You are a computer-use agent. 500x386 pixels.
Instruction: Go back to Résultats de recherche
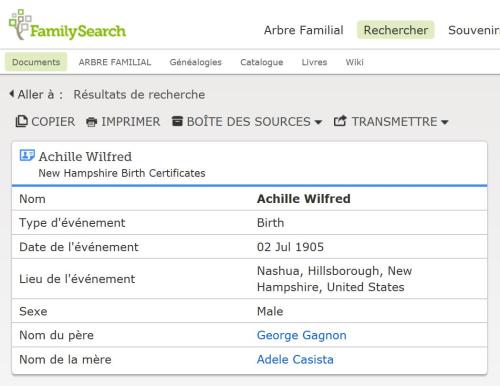[x=139, y=94]
